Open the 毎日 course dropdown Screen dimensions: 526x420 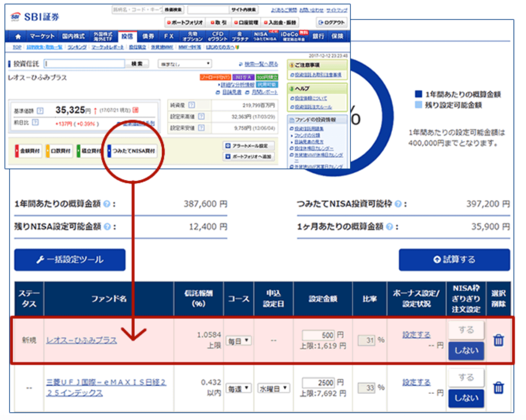(238, 340)
